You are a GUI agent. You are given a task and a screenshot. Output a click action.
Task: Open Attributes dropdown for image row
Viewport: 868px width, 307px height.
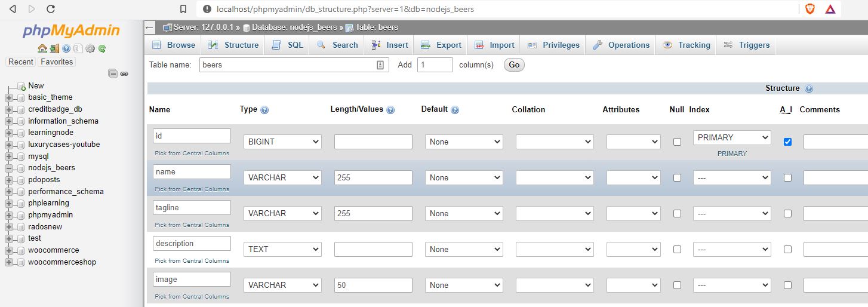(633, 285)
